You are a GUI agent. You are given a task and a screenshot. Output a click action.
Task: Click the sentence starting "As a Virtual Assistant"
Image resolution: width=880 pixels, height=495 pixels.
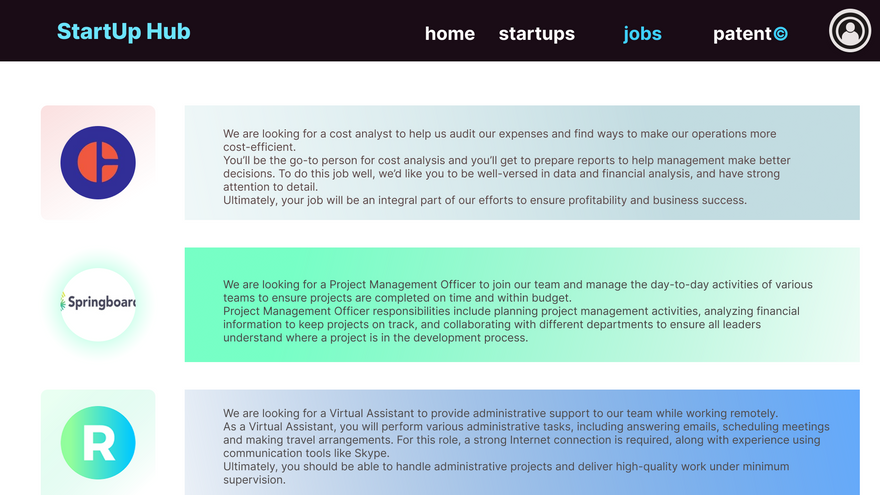pyautogui.click(x=525, y=427)
